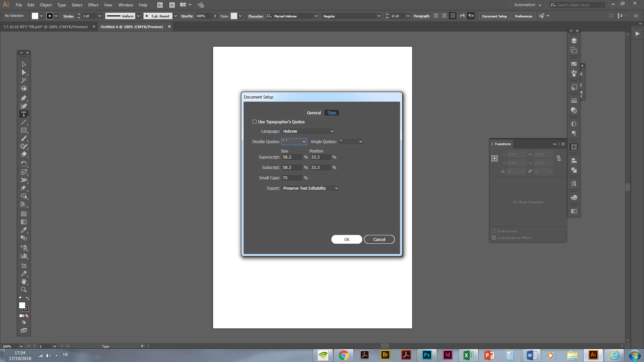Viewport: 644px width, 362px height.
Task: Select the Hand tool
Action: click(x=24, y=282)
